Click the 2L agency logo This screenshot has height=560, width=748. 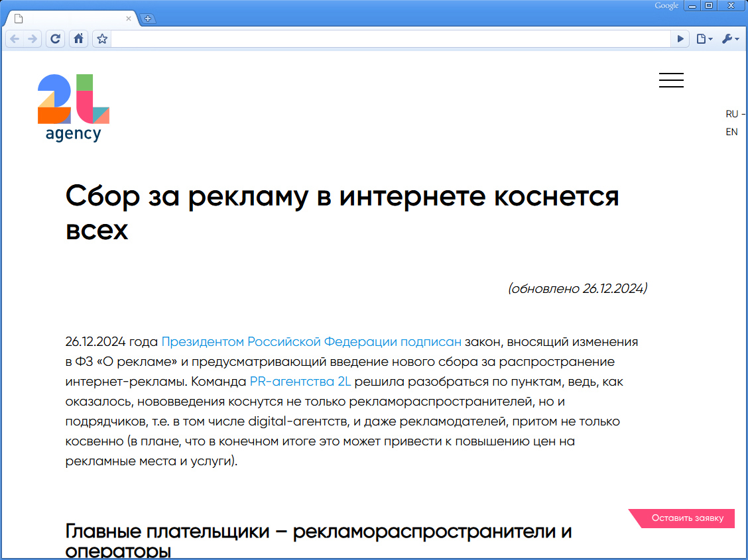[x=74, y=108]
